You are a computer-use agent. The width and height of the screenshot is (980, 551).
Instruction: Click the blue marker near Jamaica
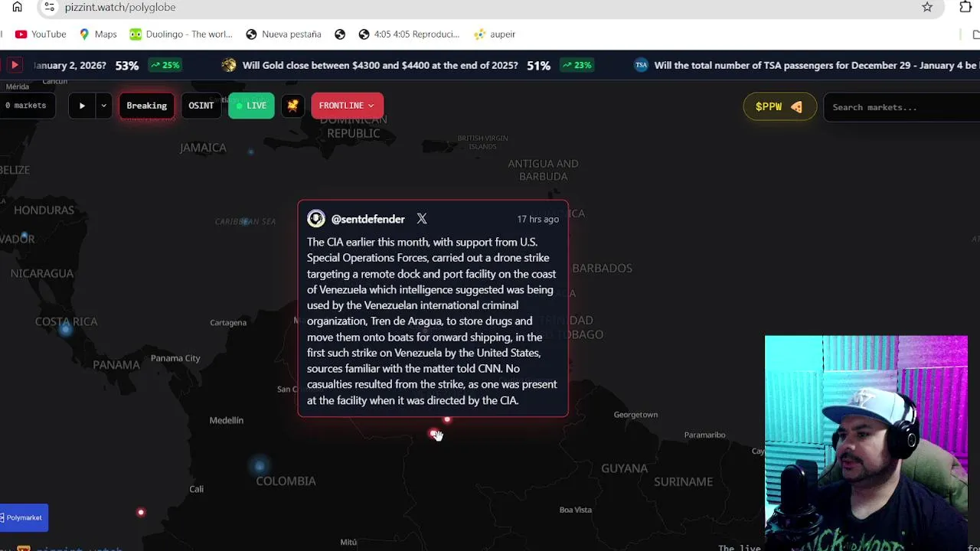coord(251,152)
